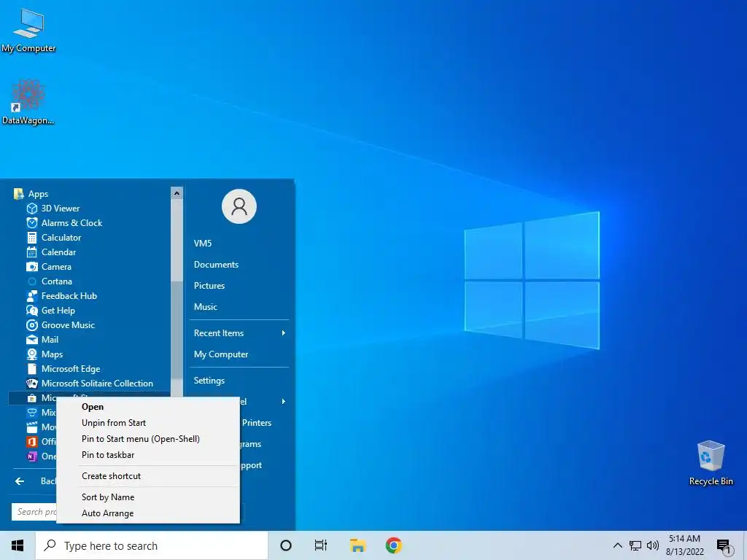Open Music from Start menu
747x560 pixels.
pos(205,307)
